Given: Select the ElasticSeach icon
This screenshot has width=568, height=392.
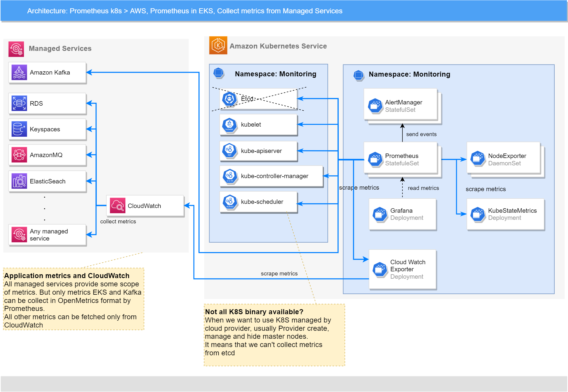Looking at the screenshot, I should click(x=19, y=181).
